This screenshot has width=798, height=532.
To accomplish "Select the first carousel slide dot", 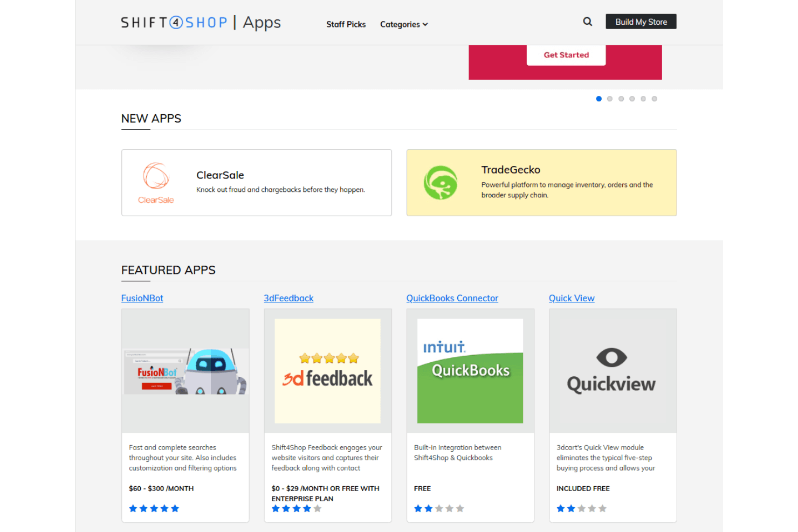I will (598, 99).
